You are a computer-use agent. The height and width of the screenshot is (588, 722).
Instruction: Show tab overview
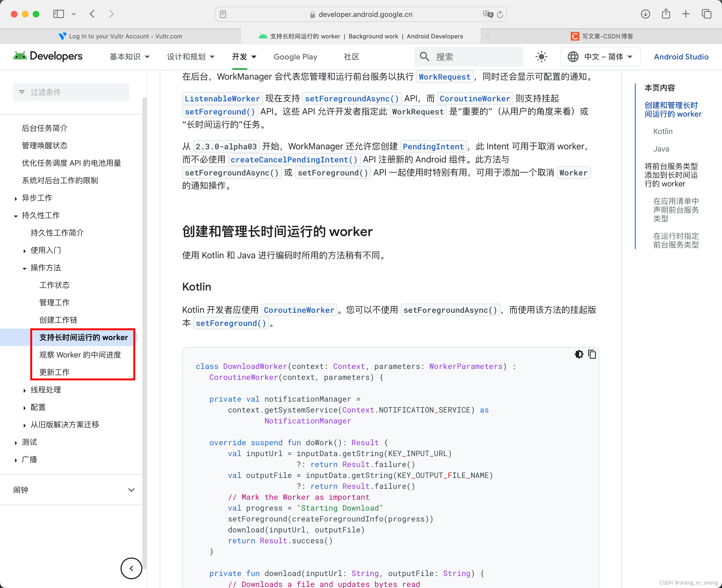pyautogui.click(x=706, y=14)
